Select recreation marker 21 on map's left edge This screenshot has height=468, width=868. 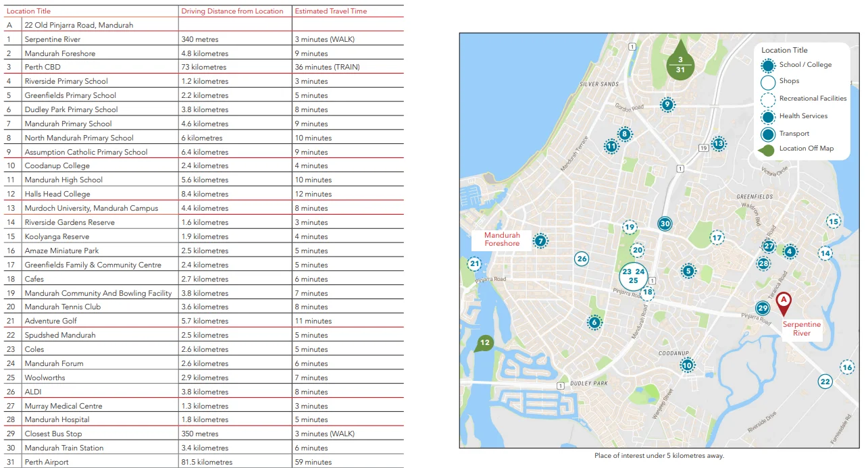pos(475,264)
